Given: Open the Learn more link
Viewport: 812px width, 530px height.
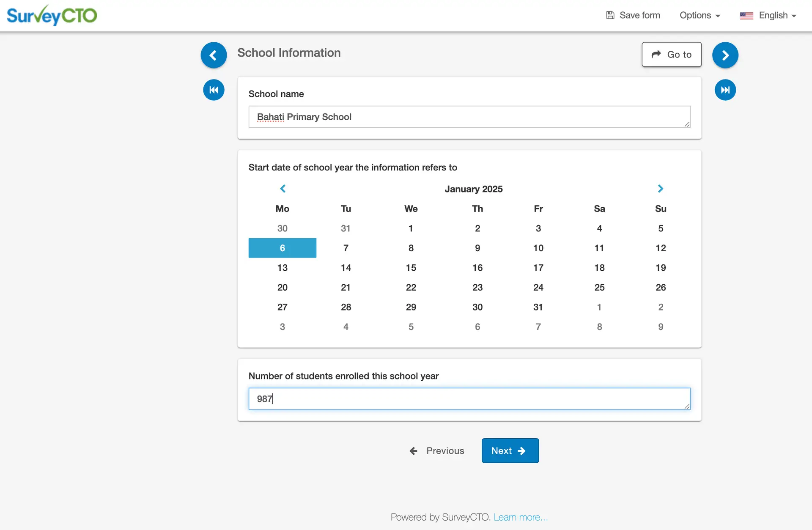Looking at the screenshot, I should point(521,516).
